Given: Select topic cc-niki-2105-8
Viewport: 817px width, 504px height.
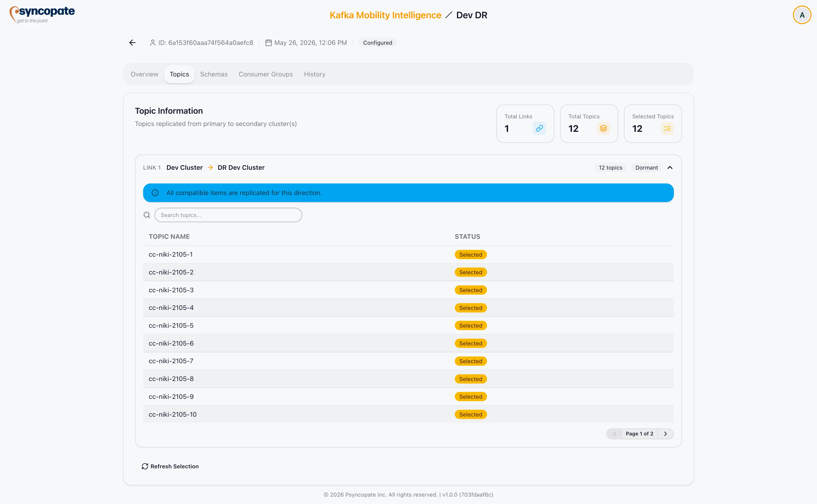Looking at the screenshot, I should (408, 379).
